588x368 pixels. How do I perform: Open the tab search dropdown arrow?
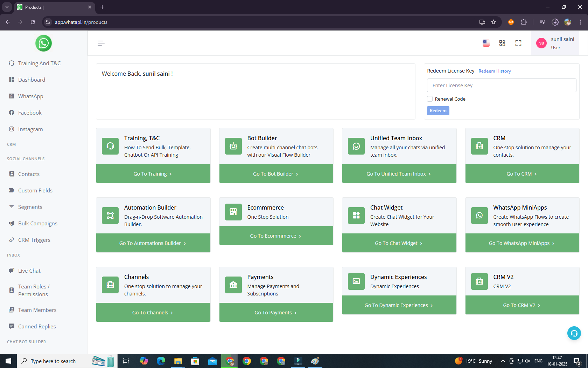coord(7,7)
